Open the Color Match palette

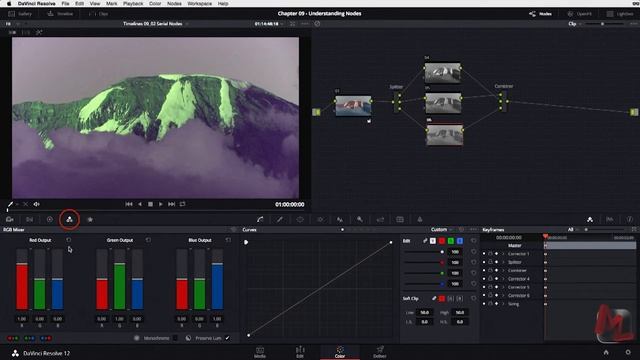tap(29, 220)
